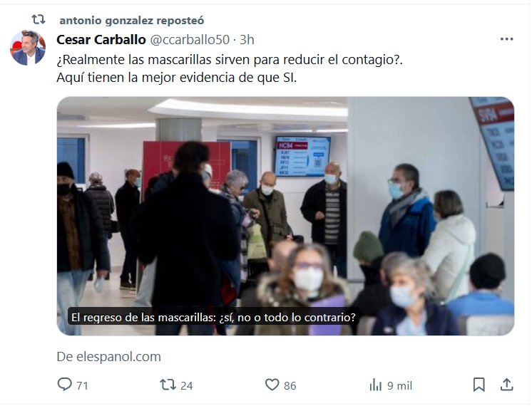Open the 3h timestamp link
The height and width of the screenshot is (406, 532).
click(x=247, y=40)
